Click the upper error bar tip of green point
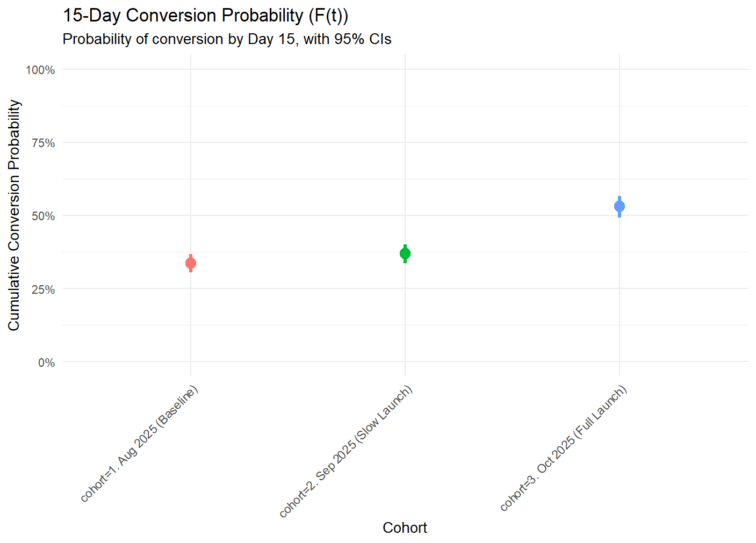The image size is (756, 543). 405,245
